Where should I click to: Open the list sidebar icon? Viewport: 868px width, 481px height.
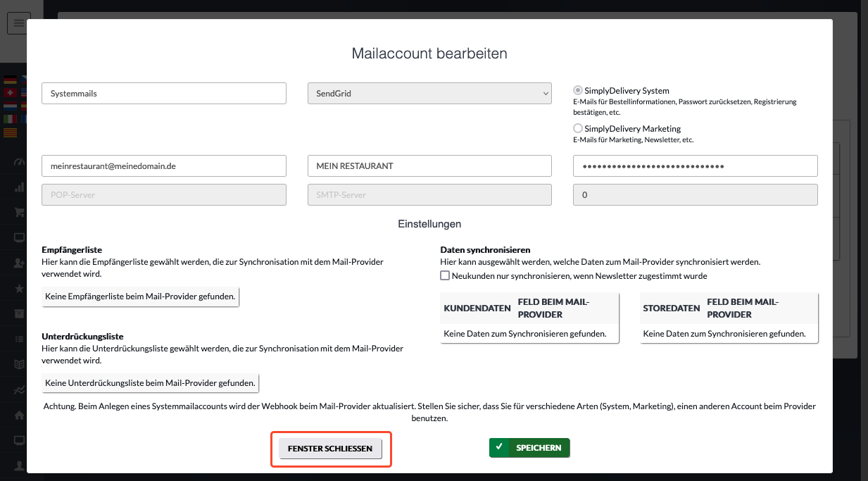tap(19, 339)
